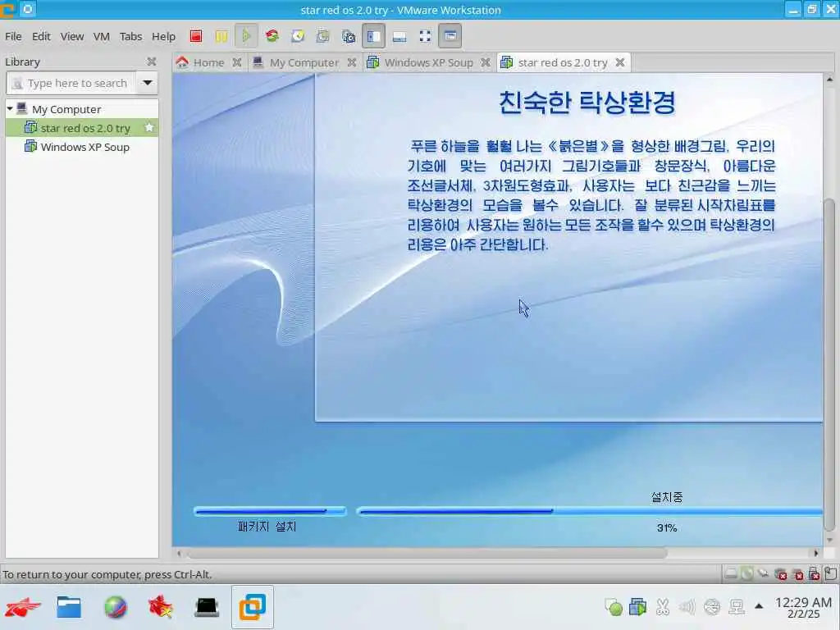Suspend the VM using yellow pause icon

pyautogui.click(x=221, y=36)
